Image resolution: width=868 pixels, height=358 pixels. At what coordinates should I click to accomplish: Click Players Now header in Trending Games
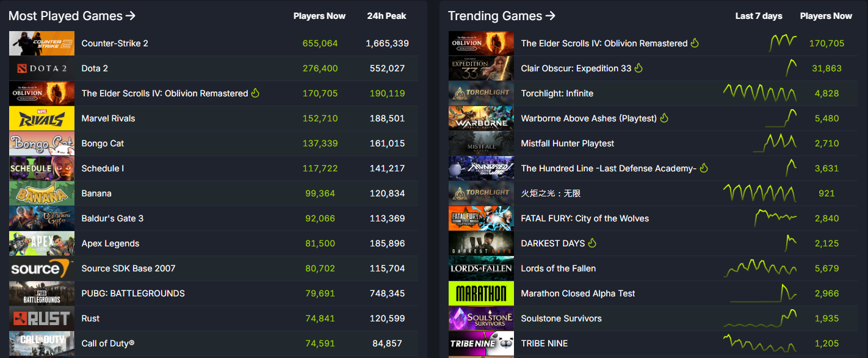[x=826, y=16]
